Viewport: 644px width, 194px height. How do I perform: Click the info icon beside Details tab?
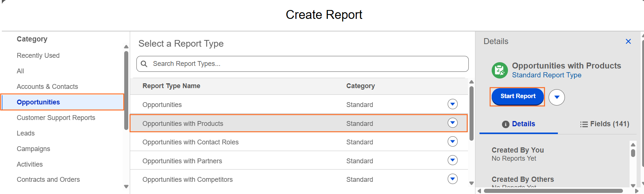(x=505, y=124)
